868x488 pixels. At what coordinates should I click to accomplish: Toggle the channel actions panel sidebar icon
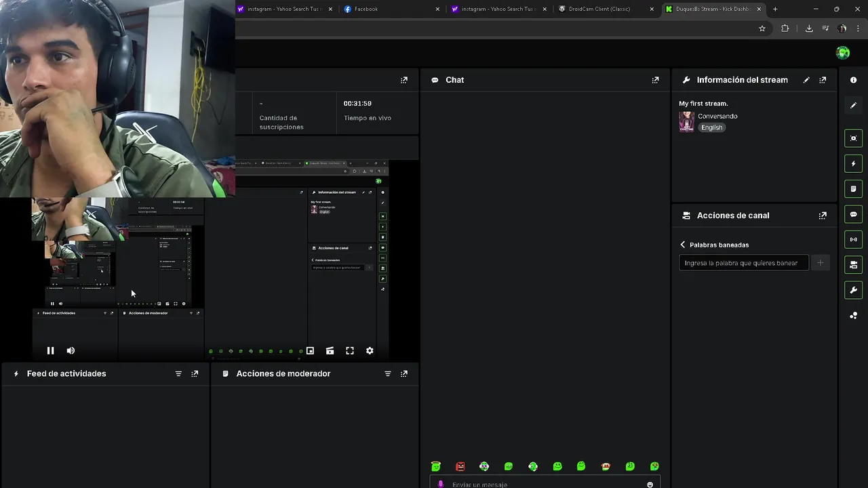(x=853, y=264)
